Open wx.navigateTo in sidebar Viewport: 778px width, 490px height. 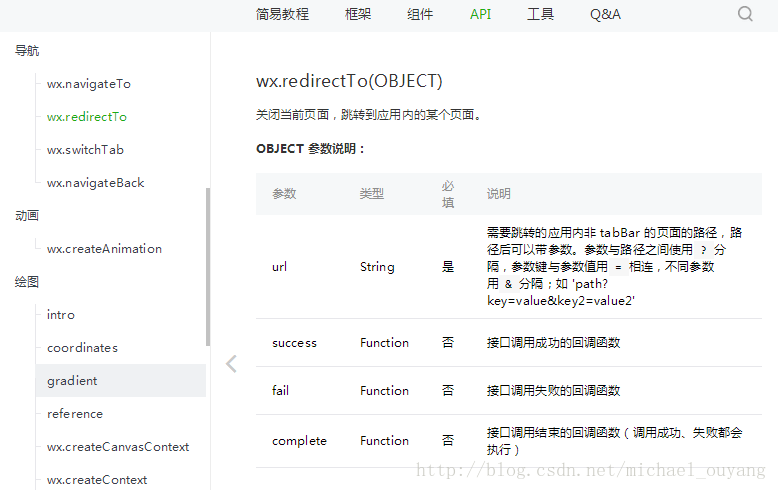tap(89, 84)
